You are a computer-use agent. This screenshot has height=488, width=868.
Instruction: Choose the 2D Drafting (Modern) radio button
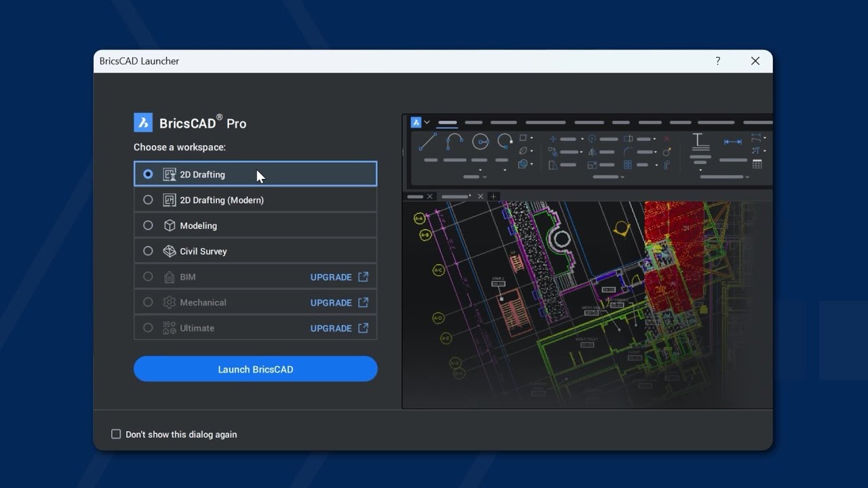(x=148, y=200)
